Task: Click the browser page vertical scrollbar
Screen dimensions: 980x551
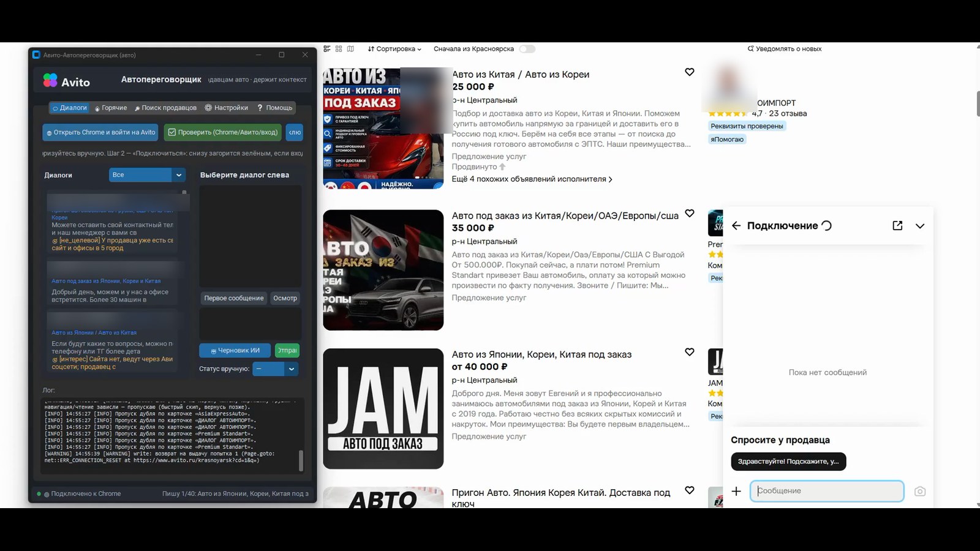Action: pos(978,104)
